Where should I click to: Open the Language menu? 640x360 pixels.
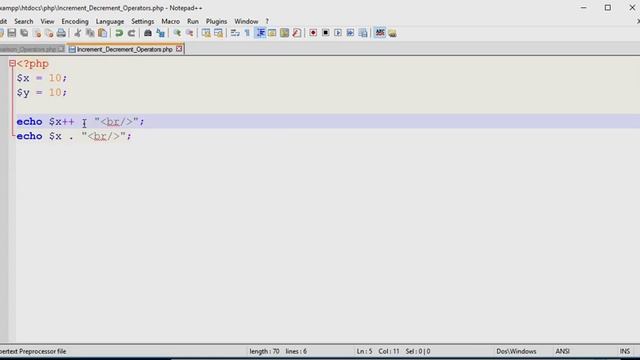pos(110,21)
